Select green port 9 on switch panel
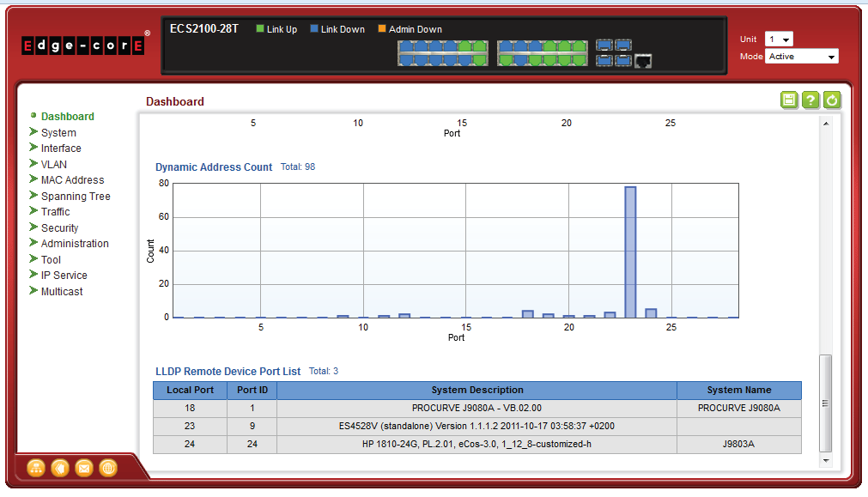Image resolution: width=868 pixels, height=497 pixels. click(x=465, y=46)
